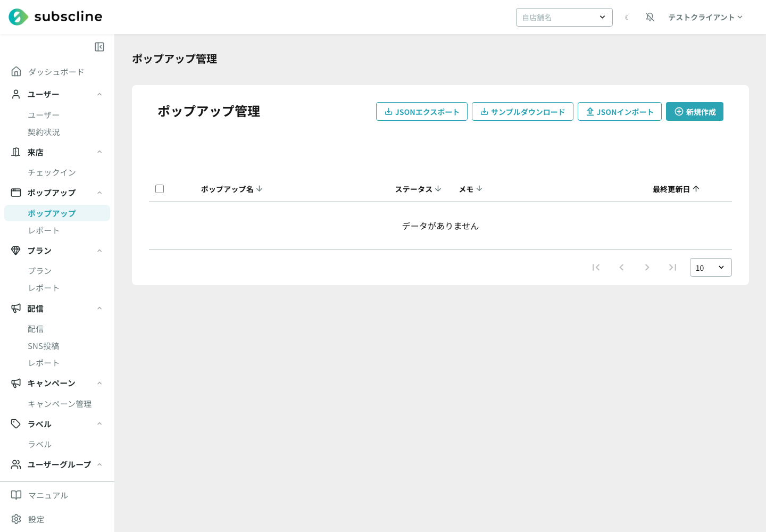Open 設定 link in sidebar
The width and height of the screenshot is (766, 532).
(x=36, y=519)
